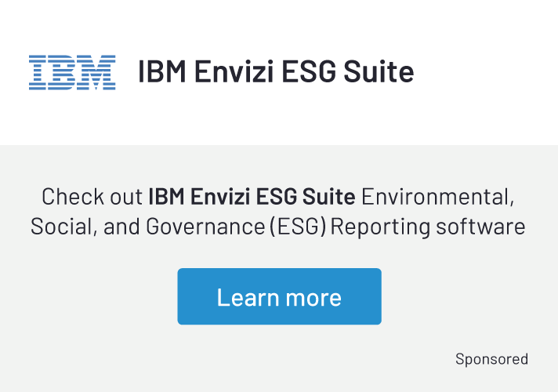The width and height of the screenshot is (558, 392).
Task: Open the IBM Envizi ESG Suite heading
Action: click(x=276, y=71)
